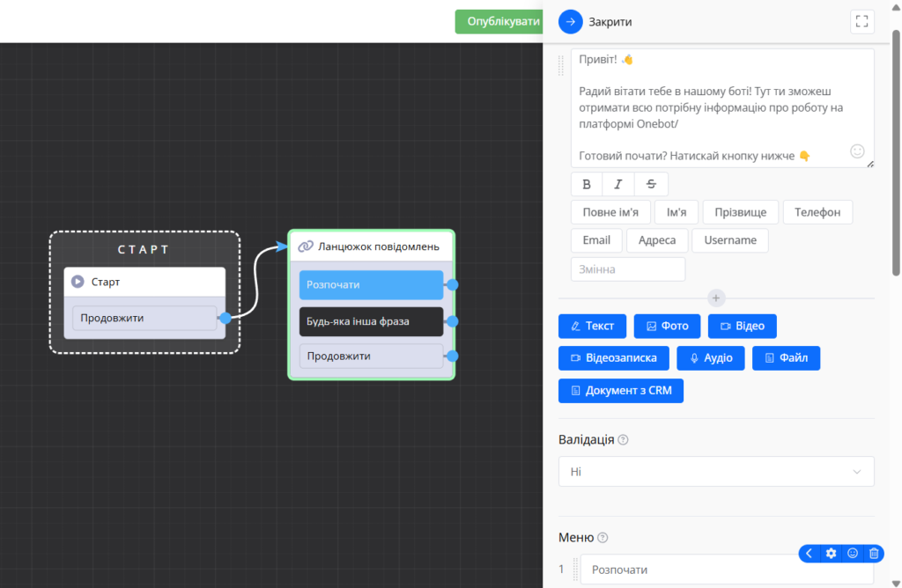Click the help icon beside Меню label

[x=603, y=538]
